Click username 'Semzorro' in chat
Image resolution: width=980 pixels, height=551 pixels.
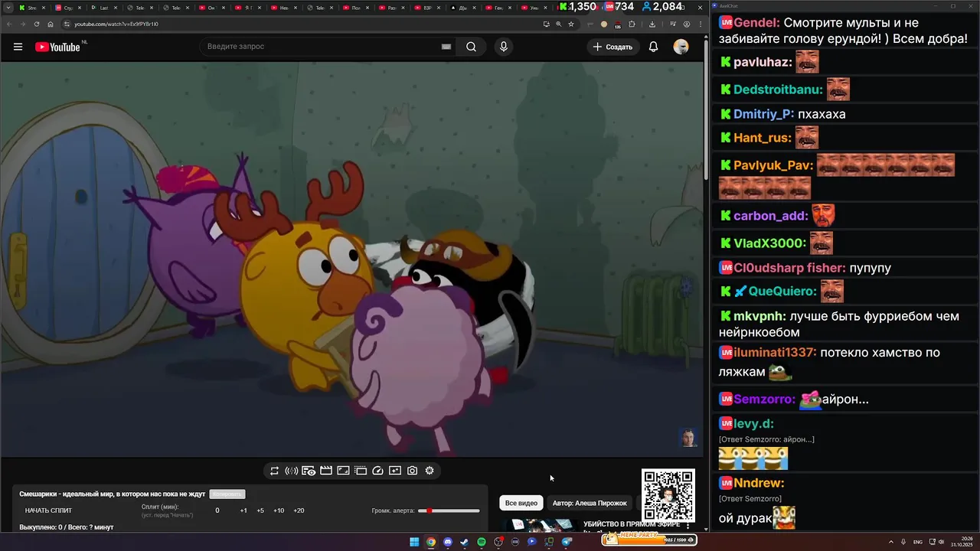coord(765,399)
